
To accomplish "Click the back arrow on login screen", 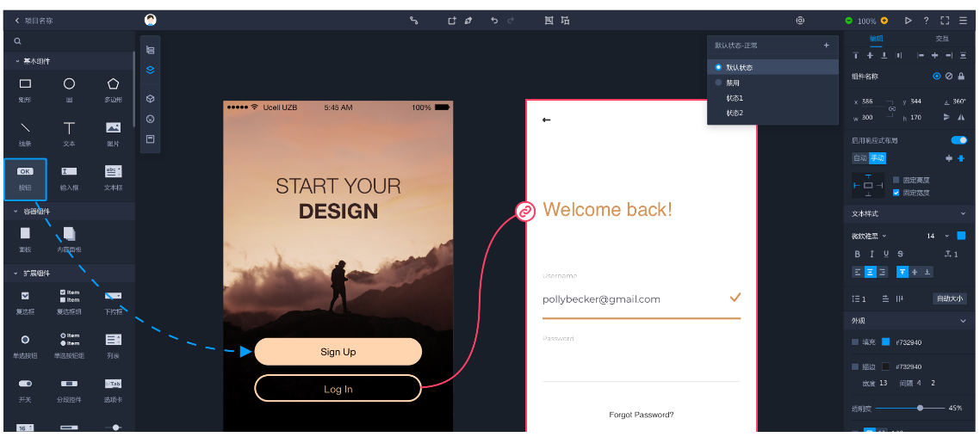I will (546, 120).
